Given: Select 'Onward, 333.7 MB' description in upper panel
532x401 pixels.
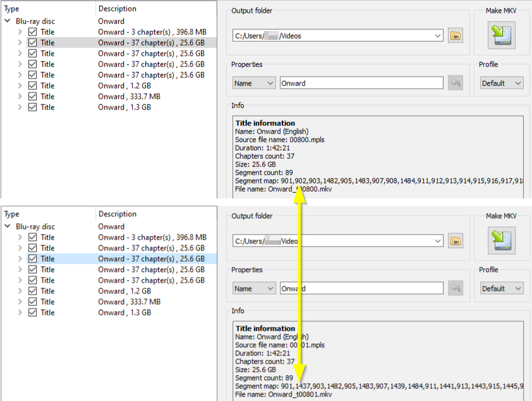Looking at the screenshot, I should [130, 96].
